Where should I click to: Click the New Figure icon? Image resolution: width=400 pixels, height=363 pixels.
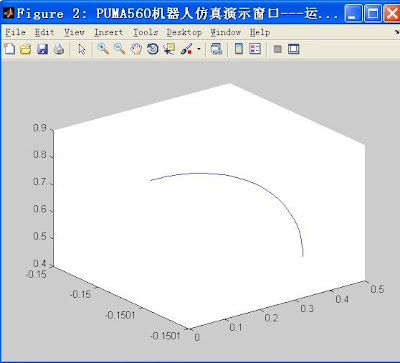[9, 49]
